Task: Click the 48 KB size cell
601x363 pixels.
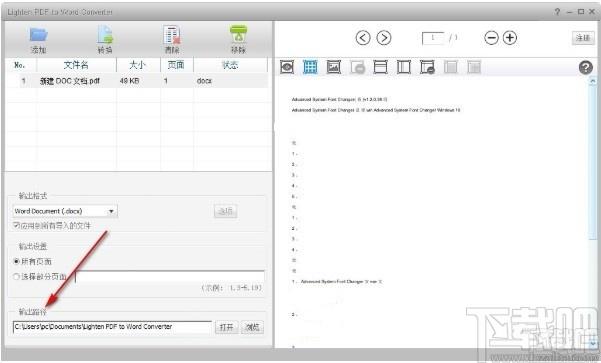Action: click(x=130, y=81)
